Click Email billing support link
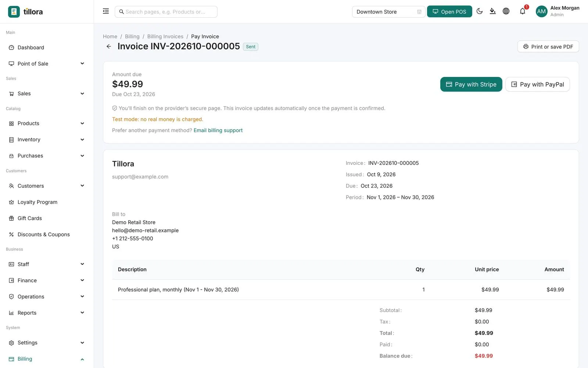The height and width of the screenshot is (368, 588). (x=218, y=130)
